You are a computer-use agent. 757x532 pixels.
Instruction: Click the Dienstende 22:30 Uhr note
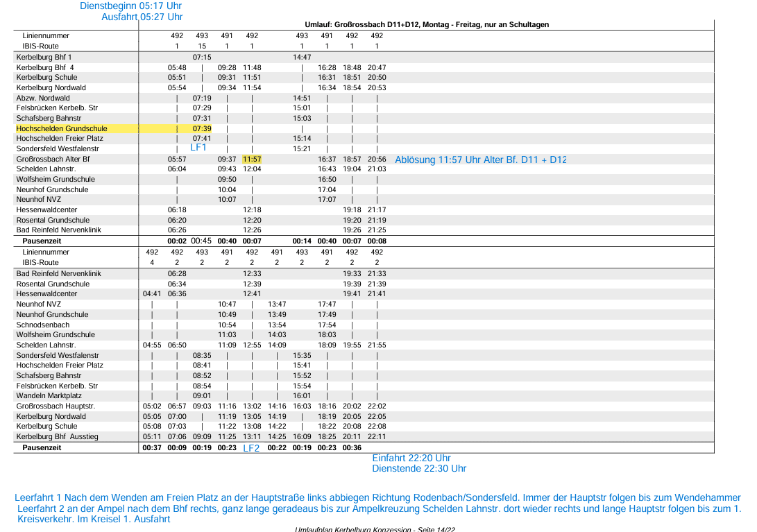tap(419, 468)
